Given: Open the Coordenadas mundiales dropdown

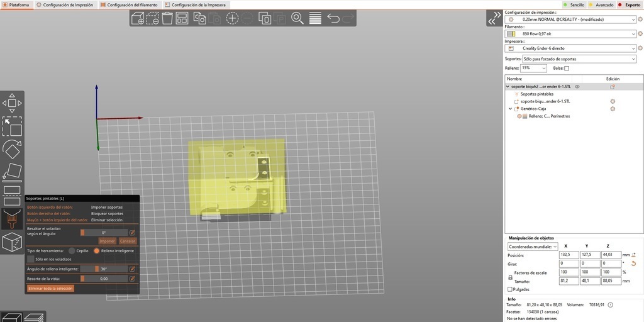Looking at the screenshot, I should [x=533, y=247].
